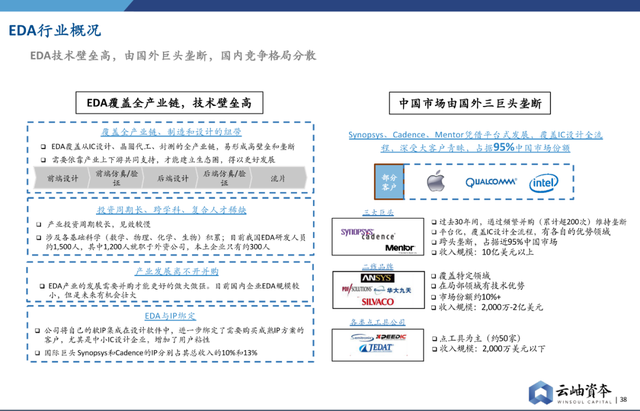This screenshot has height=411, width=640.
Task: Click the 各类点工具公司 label
Action: point(378,322)
